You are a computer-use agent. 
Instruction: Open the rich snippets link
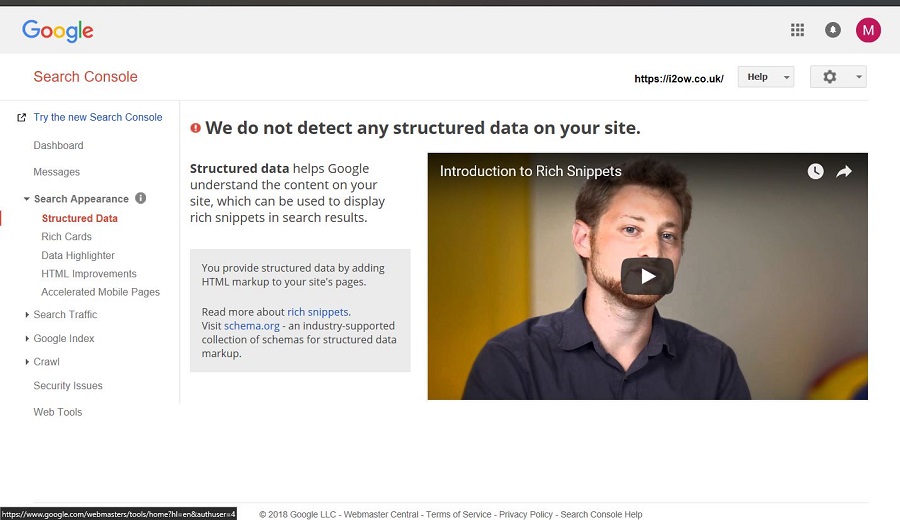pyautogui.click(x=317, y=312)
